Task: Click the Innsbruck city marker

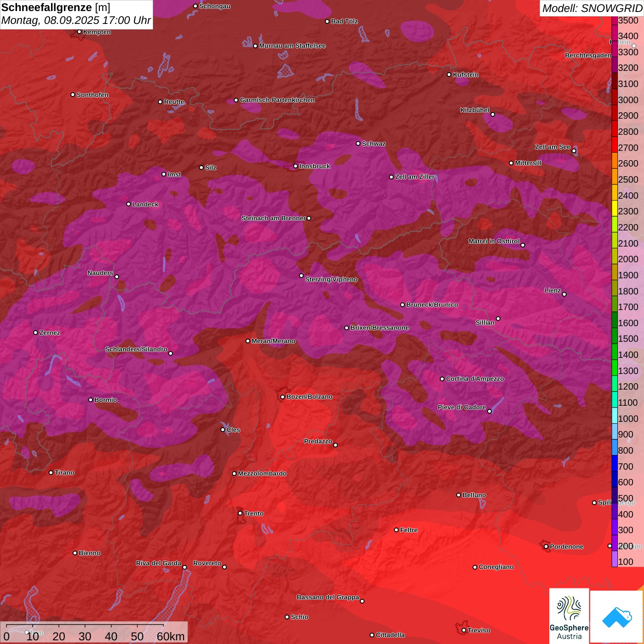Action: [296, 166]
